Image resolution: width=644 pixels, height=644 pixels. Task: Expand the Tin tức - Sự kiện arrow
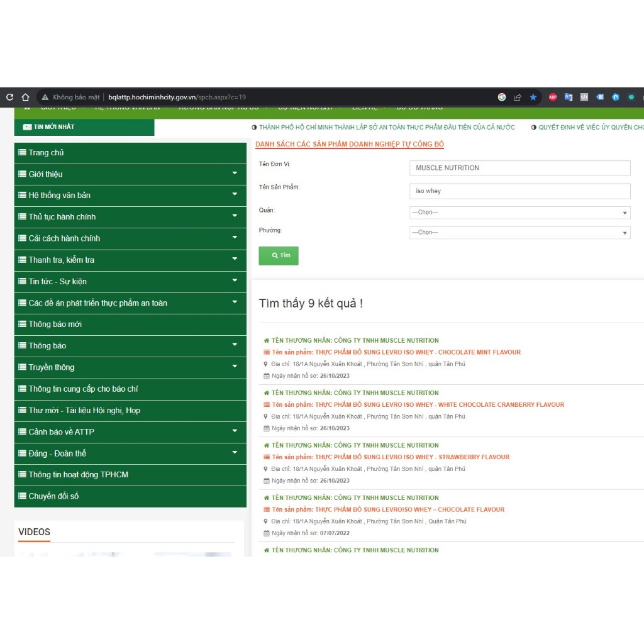(235, 280)
